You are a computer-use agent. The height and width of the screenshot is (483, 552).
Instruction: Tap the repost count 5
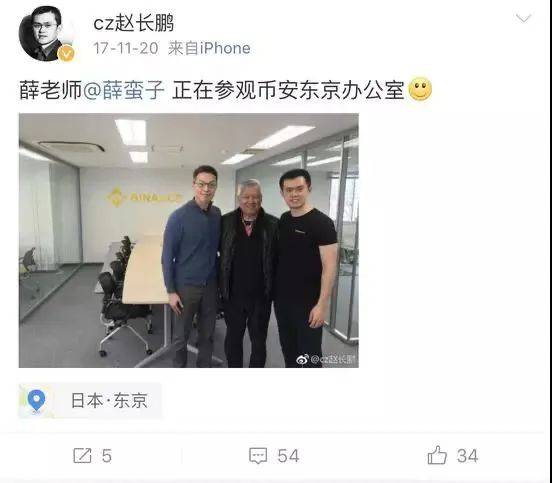[x=107, y=456]
